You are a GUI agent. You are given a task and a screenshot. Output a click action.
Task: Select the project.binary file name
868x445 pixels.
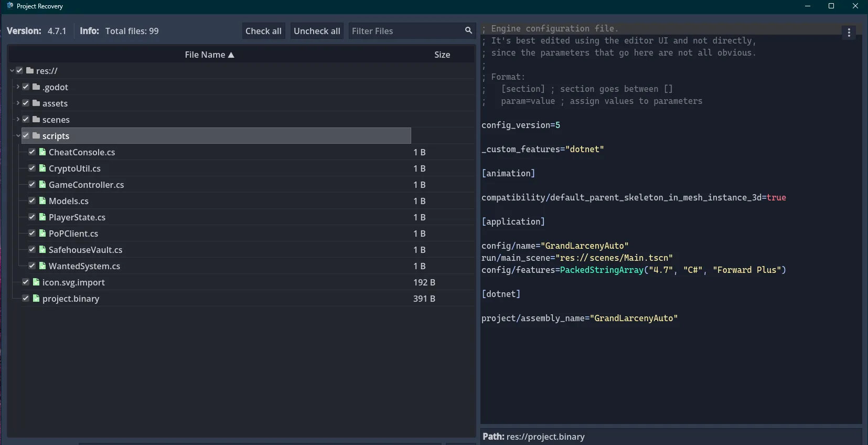tap(71, 299)
